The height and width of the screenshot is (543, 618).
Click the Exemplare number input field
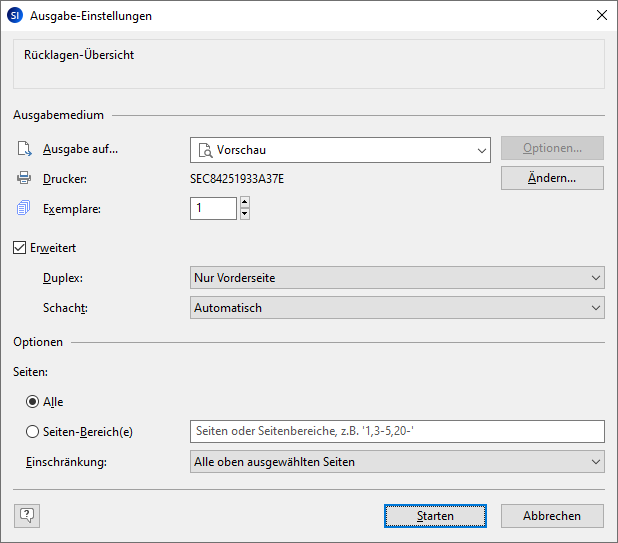[213, 208]
